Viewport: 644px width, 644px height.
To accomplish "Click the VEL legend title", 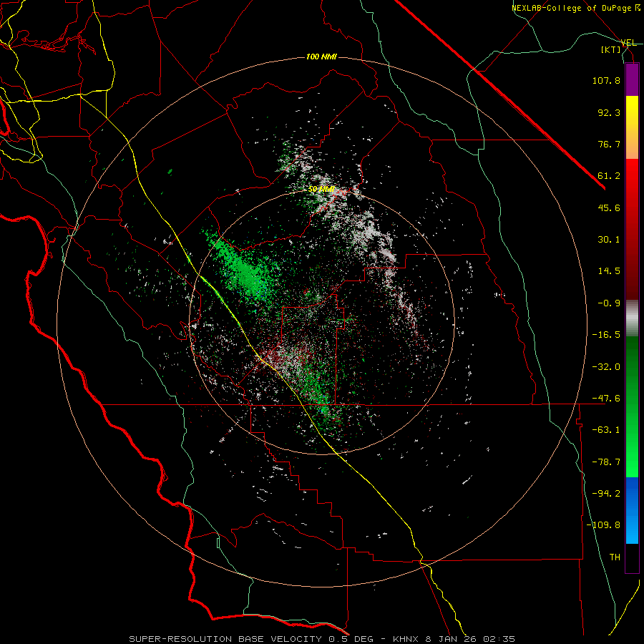I will [x=628, y=43].
